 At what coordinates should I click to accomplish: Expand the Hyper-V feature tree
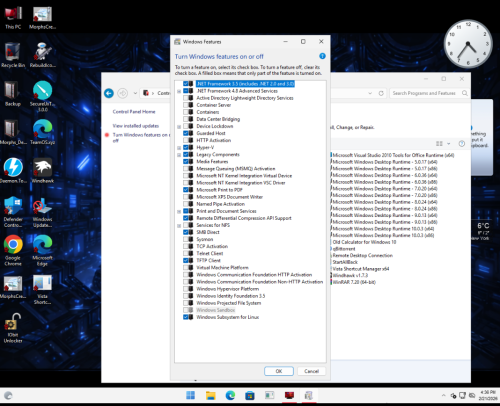[x=179, y=148]
